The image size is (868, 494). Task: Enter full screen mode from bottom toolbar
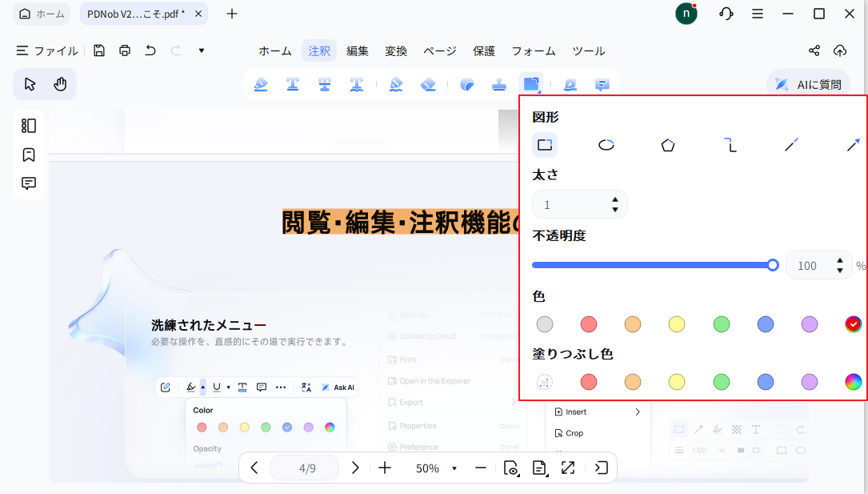coord(568,468)
